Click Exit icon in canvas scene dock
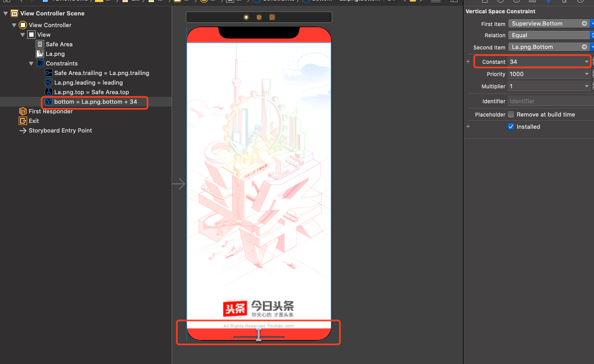Viewport: 594px width, 364px height. pos(272,18)
